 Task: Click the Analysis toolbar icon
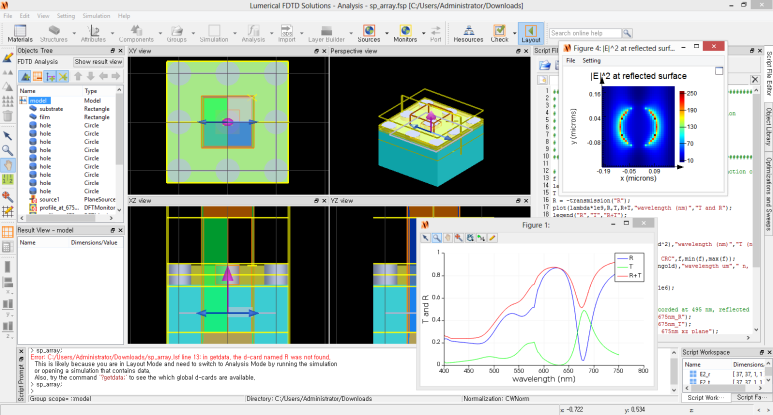(253, 34)
